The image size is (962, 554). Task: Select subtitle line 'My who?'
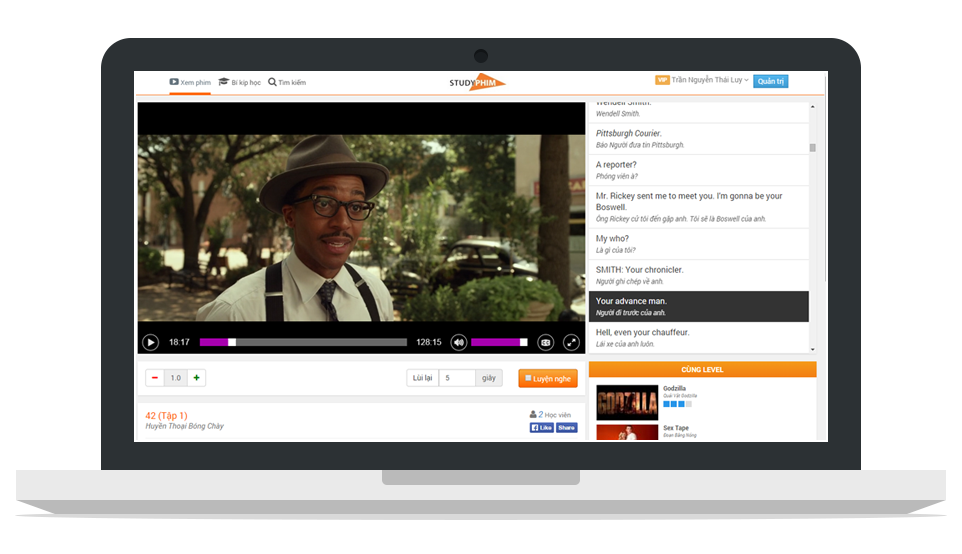(x=699, y=244)
